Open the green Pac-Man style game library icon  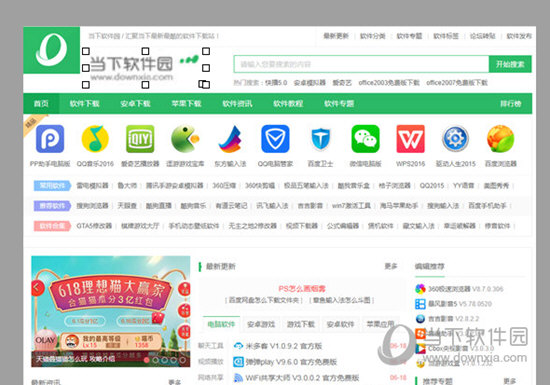185,139
